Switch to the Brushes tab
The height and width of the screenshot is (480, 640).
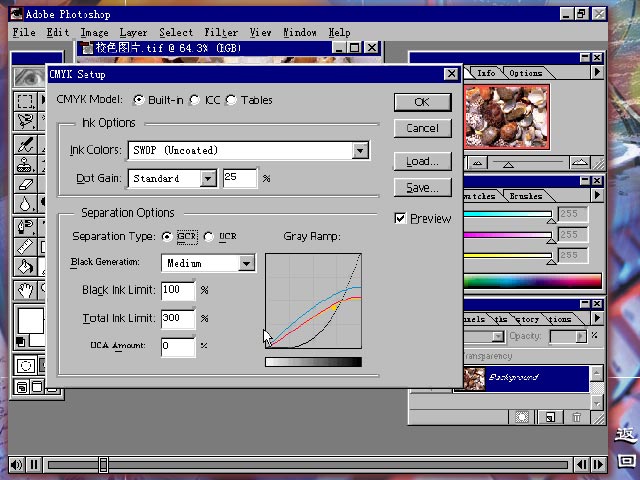click(526, 196)
